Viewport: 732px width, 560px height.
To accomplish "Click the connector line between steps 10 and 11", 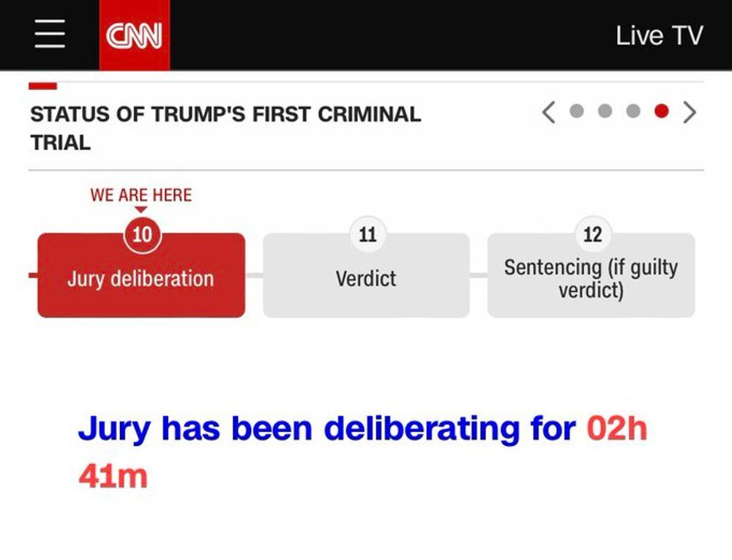I will [x=254, y=275].
